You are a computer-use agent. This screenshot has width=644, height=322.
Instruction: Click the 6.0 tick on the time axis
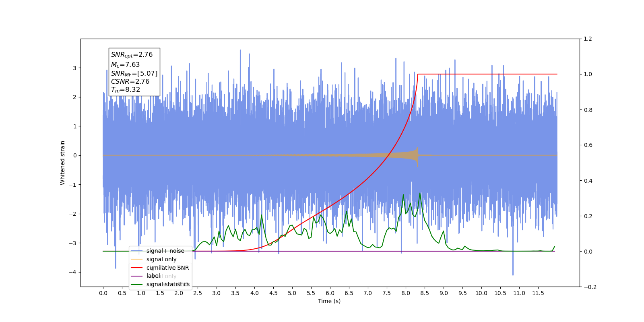click(x=330, y=293)
